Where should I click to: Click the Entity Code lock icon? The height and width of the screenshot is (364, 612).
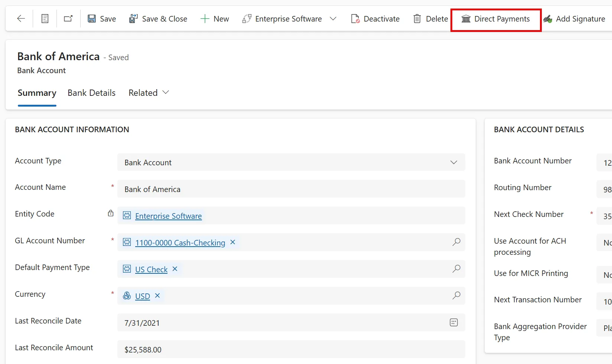click(111, 213)
